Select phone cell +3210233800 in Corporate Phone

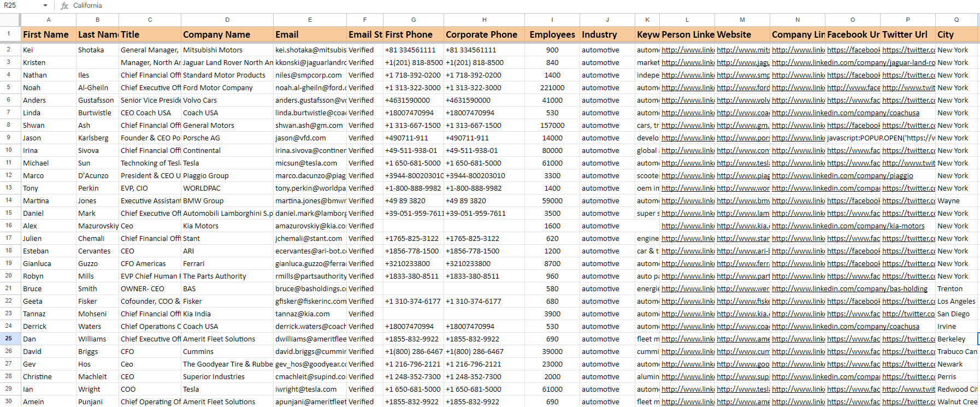(484, 263)
